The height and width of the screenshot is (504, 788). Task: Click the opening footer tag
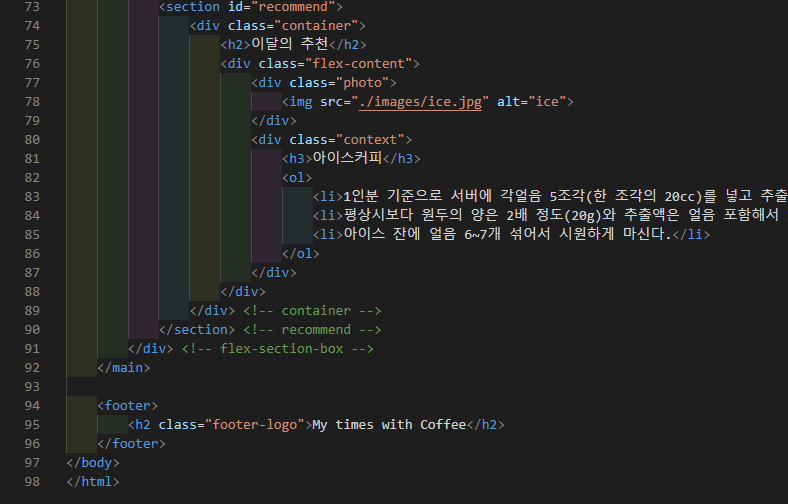(x=128, y=406)
